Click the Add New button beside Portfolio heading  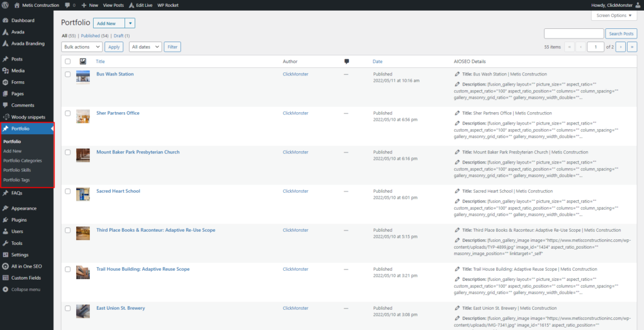pos(109,23)
